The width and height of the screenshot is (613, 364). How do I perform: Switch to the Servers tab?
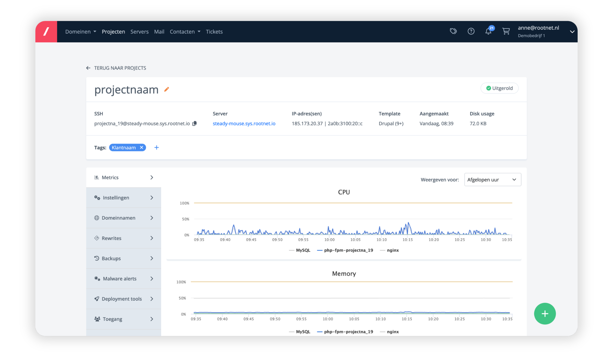(x=139, y=31)
